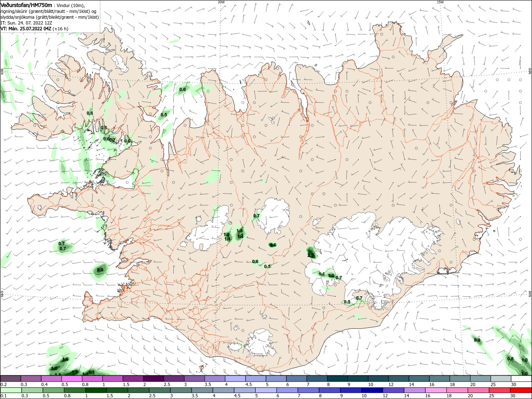This screenshot has width=532, height=399.
Task: Pick lower-row green swatch starting at 0.3
Action: pos(33,390)
